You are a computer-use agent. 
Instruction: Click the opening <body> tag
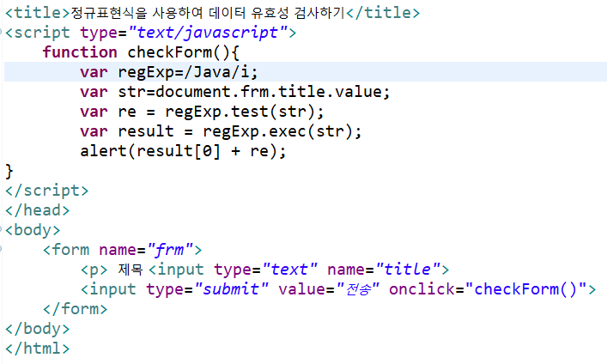click(x=33, y=230)
